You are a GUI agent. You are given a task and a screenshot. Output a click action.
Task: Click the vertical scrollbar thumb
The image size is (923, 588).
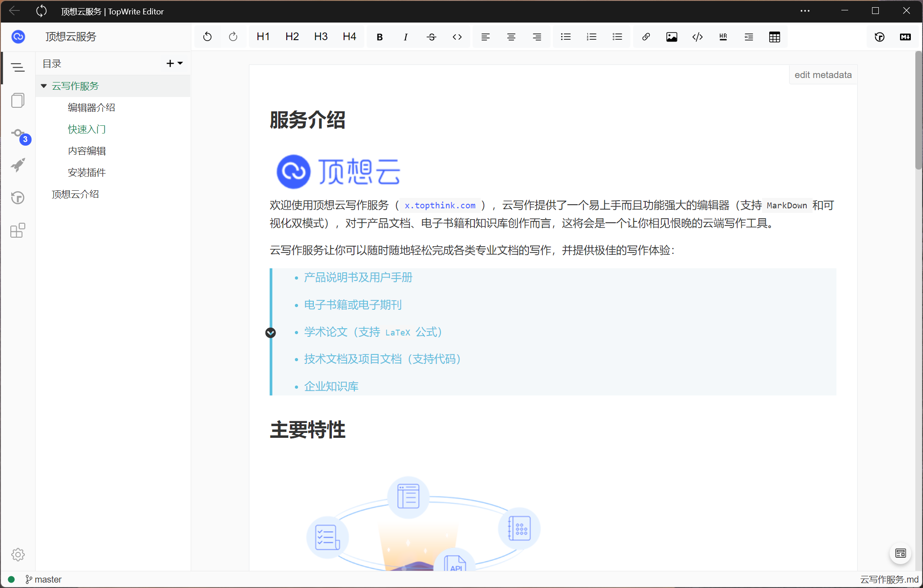[918, 110]
